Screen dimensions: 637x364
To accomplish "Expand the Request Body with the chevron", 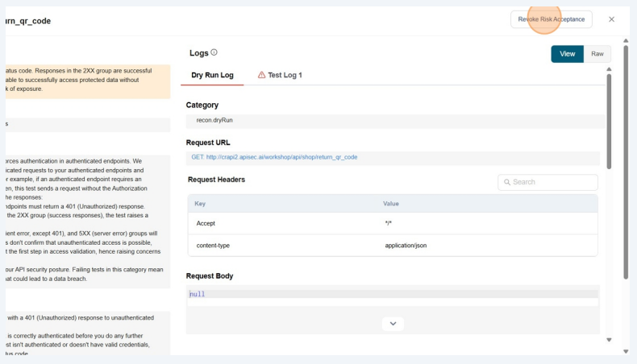I will (393, 324).
